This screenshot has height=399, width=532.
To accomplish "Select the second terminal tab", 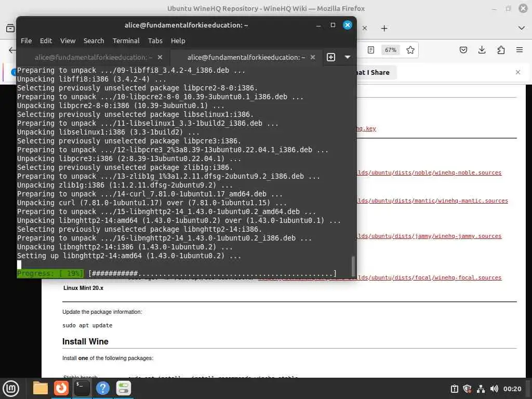I will [246, 57].
